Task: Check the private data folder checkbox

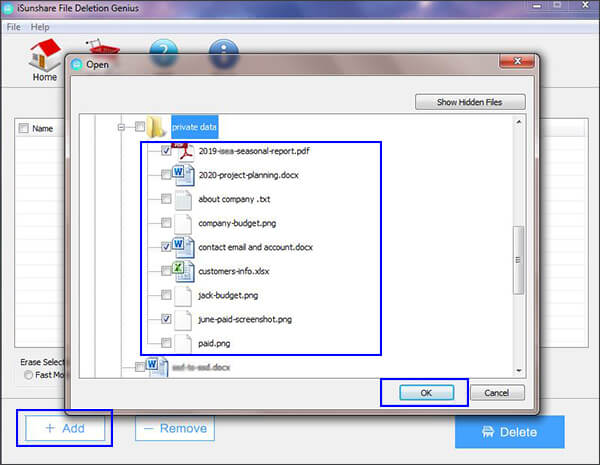Action: click(140, 126)
